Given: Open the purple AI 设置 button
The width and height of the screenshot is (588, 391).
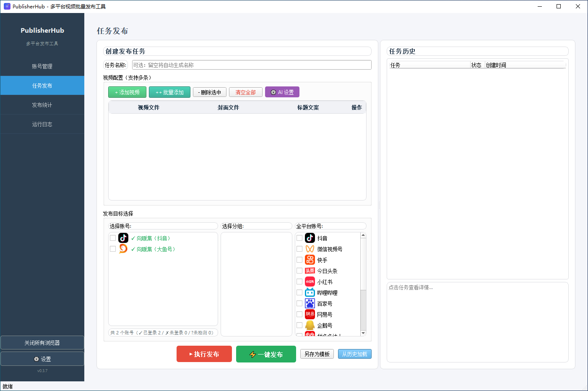Looking at the screenshot, I should 282,92.
